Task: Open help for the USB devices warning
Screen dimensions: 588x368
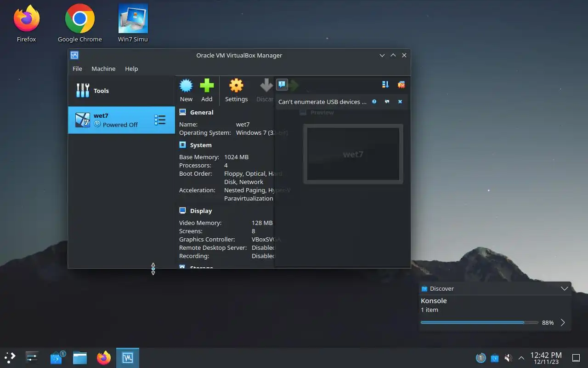Action: coord(374,102)
